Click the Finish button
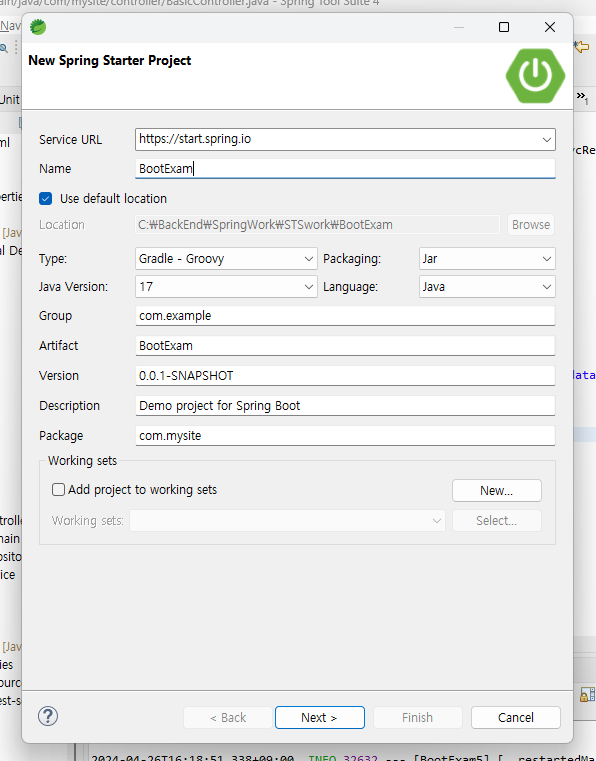The image size is (596, 761). [x=417, y=717]
